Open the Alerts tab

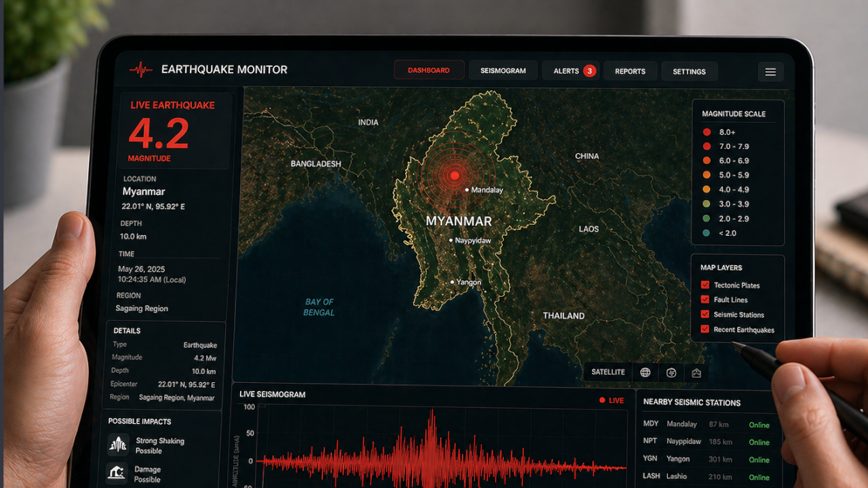(x=570, y=71)
